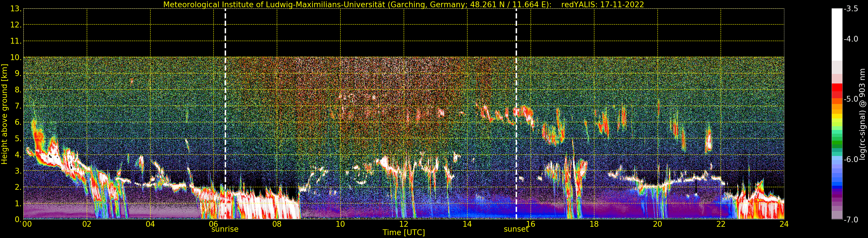Click the height axis tick '11.'
The image size is (868, 238).
(x=16, y=41)
